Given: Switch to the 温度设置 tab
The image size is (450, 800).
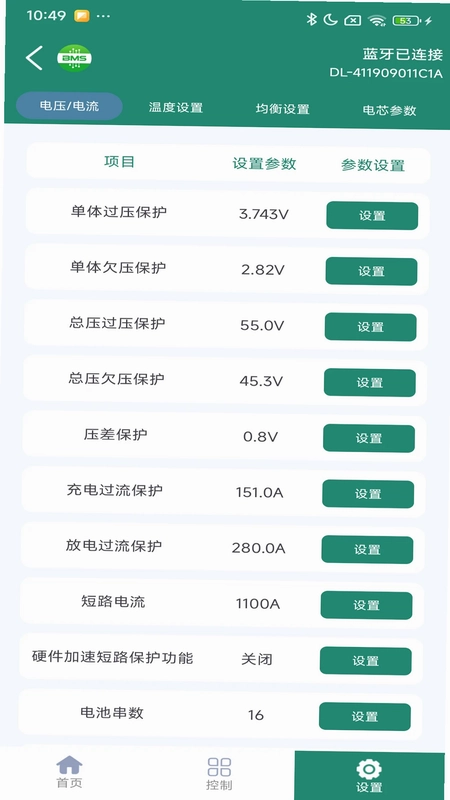Looking at the screenshot, I should point(176,108).
